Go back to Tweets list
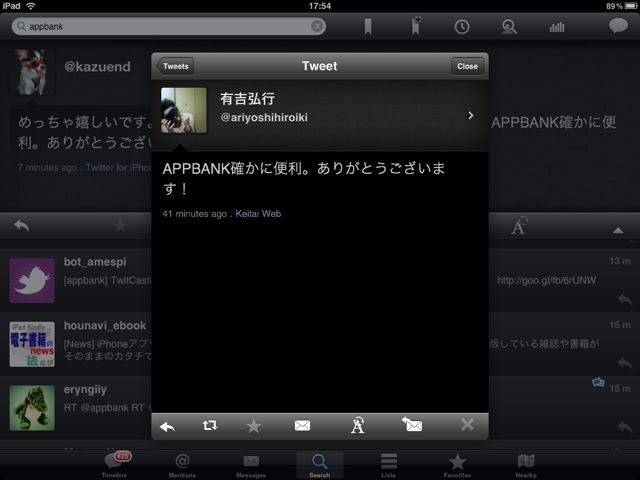This screenshot has width=640, height=480. (x=175, y=66)
